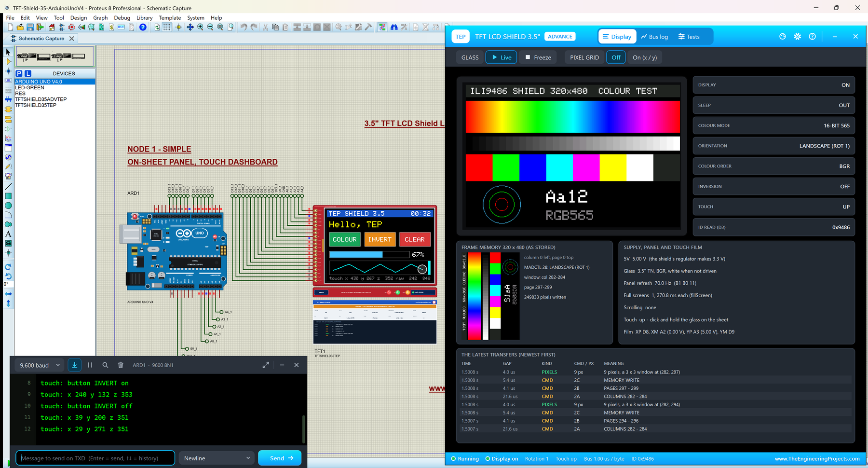868x468 pixels.
Task: Focus the message to send on TXD field
Action: tap(95, 458)
